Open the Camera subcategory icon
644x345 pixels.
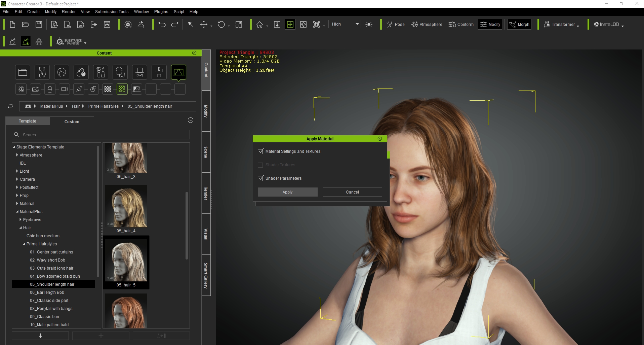pyautogui.click(x=64, y=89)
